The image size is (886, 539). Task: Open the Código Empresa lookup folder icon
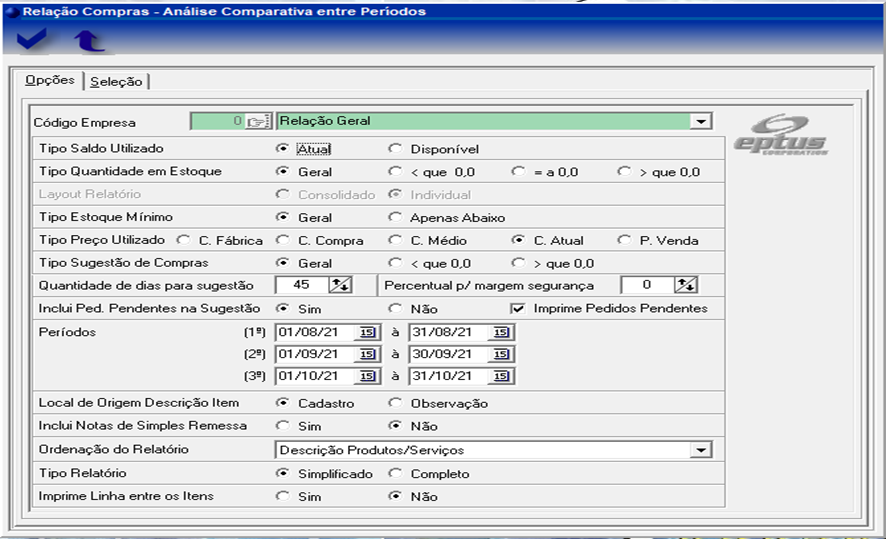(258, 121)
